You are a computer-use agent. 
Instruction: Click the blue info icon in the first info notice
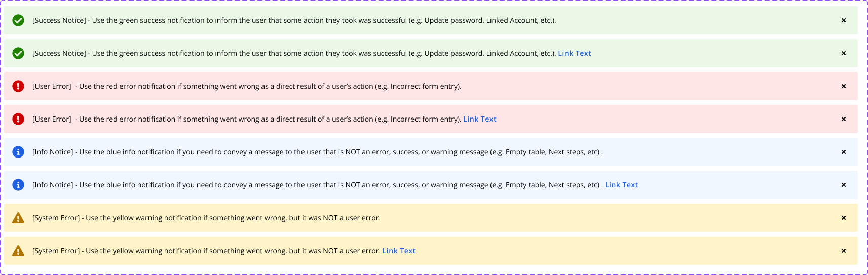(18, 152)
